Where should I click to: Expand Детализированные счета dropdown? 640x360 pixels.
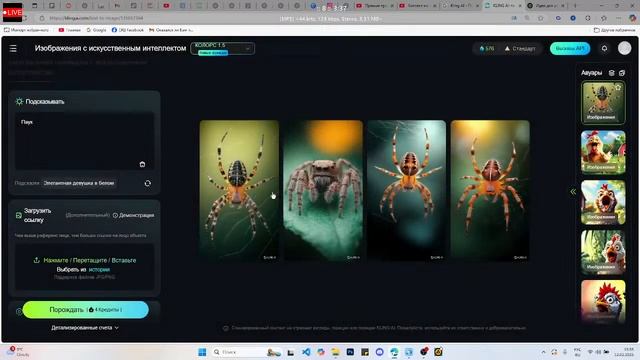85,328
